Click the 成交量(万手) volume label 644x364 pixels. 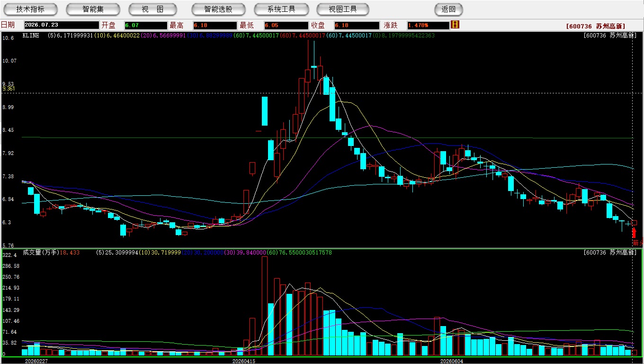pos(41,253)
